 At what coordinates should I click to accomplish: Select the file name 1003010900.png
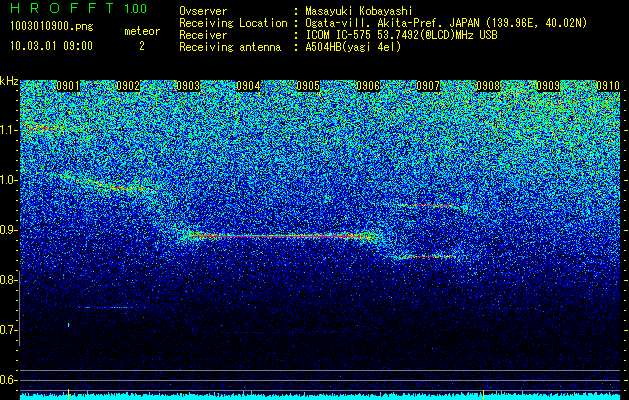(x=52, y=27)
